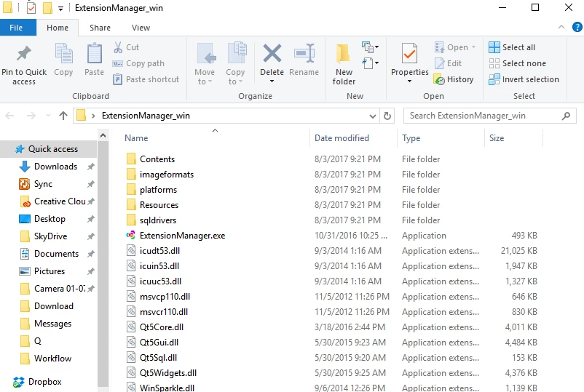The width and height of the screenshot is (584, 392).
Task: Click navigation pane scroll up arrow
Action: click(103, 135)
